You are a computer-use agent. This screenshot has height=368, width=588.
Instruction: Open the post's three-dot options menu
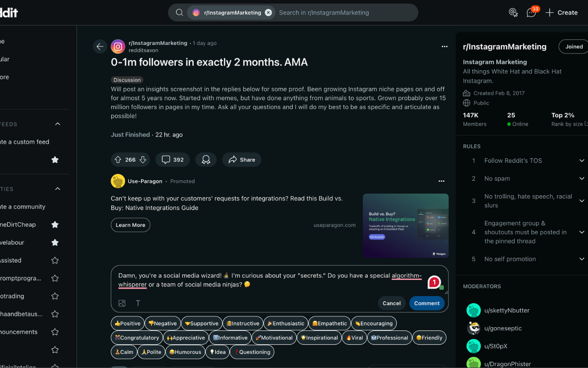click(444, 46)
